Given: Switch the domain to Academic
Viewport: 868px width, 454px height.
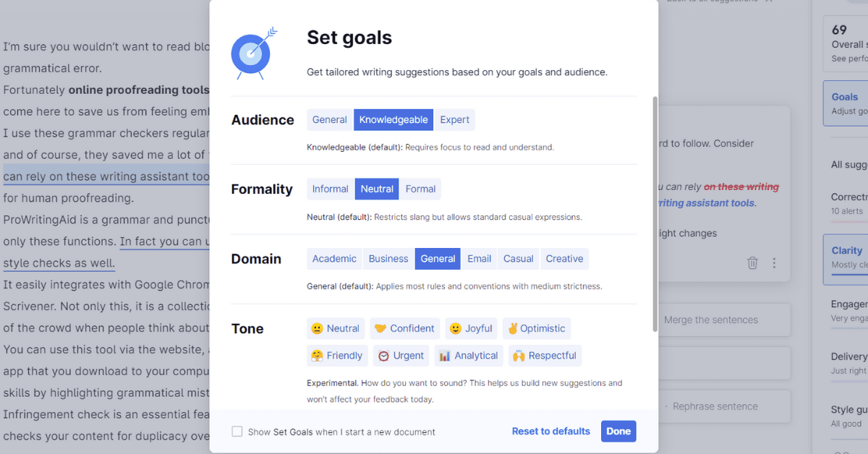Looking at the screenshot, I should 334,259.
